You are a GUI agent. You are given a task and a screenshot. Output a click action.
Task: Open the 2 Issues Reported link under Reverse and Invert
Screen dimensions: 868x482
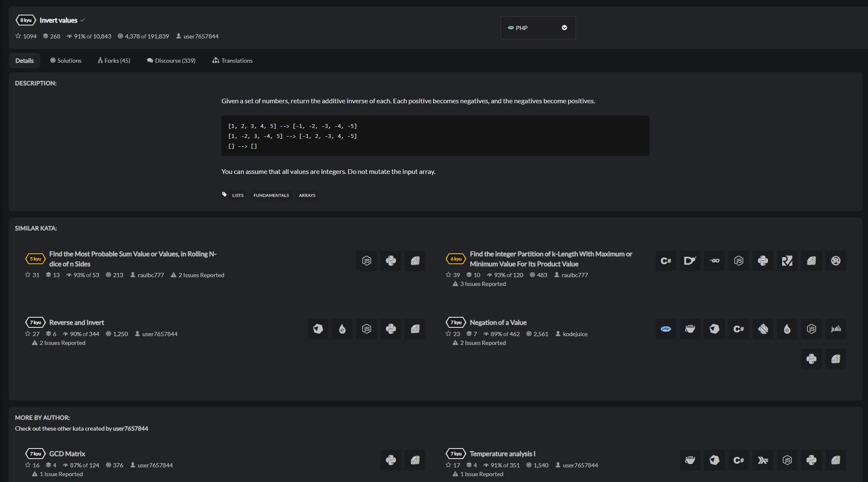[62, 343]
